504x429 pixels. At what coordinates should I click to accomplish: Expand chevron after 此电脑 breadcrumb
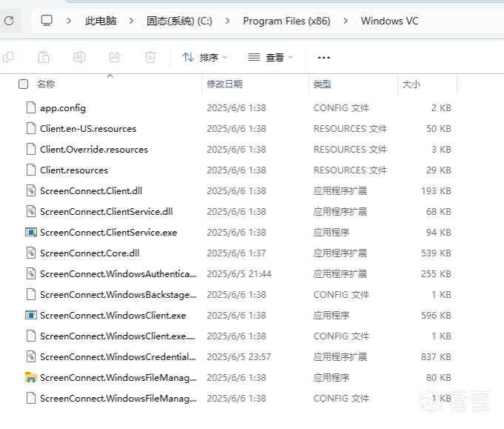click(x=131, y=21)
